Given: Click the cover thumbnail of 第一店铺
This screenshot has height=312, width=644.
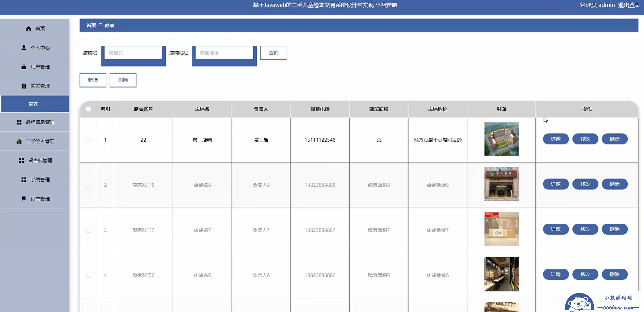Looking at the screenshot, I should [501, 139].
